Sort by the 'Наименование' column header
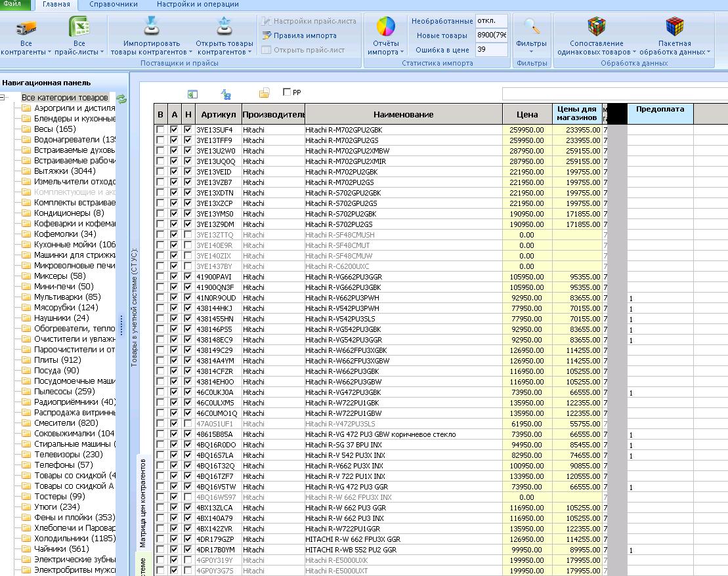 pos(404,114)
